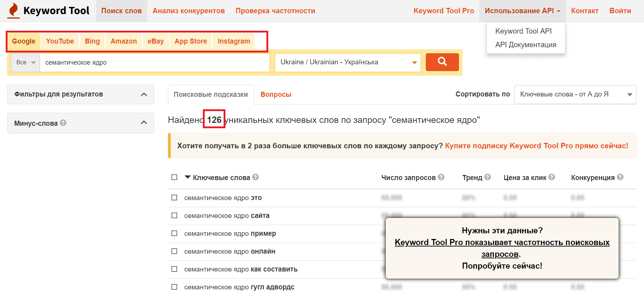Click help icon beside Цена за клик
Image resolution: width=644 pixels, height=294 pixels.
[x=552, y=177]
